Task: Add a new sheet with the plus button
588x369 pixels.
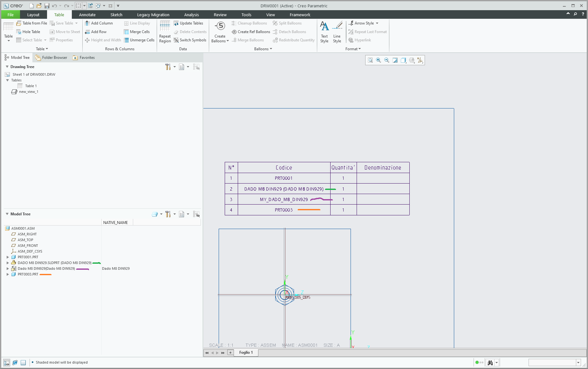Action: tap(230, 352)
